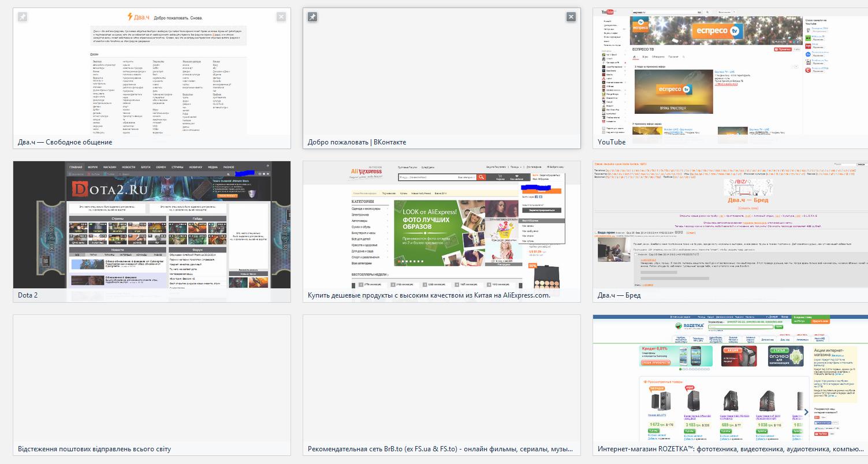Remove the Добро пожаловать | ВКонтакте tile
868x464 pixels.
coord(571,17)
